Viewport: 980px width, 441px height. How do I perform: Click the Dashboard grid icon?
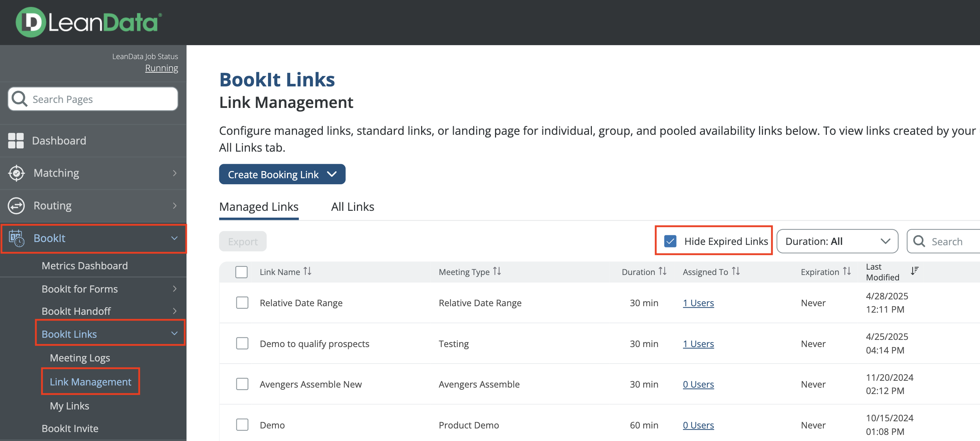point(16,141)
